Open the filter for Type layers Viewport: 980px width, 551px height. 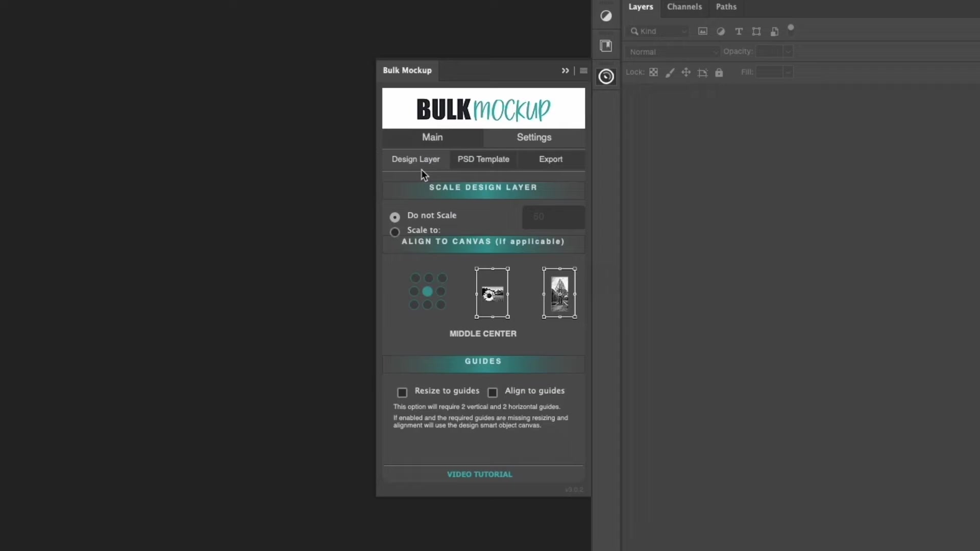click(739, 31)
